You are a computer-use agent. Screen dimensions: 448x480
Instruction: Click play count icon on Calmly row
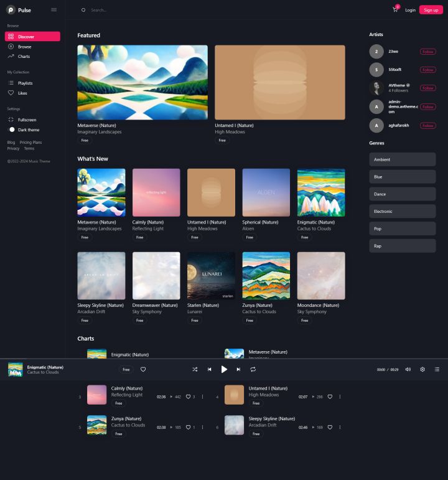(x=171, y=397)
